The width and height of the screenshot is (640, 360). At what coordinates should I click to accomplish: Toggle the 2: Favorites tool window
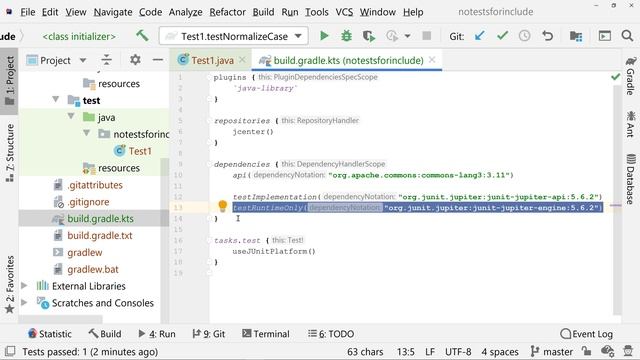point(9,284)
